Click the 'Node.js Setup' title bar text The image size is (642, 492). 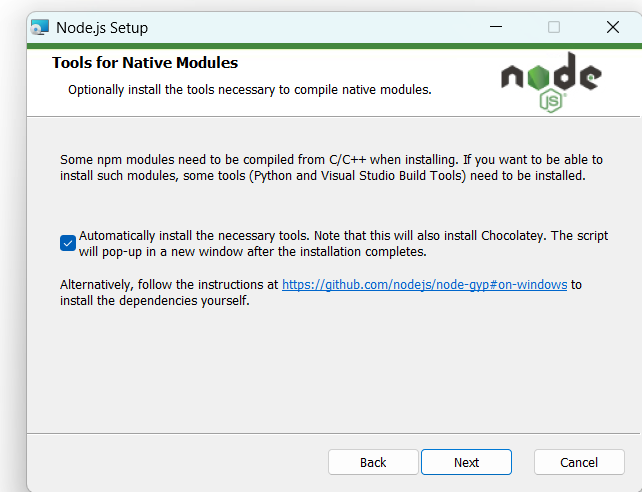[102, 28]
